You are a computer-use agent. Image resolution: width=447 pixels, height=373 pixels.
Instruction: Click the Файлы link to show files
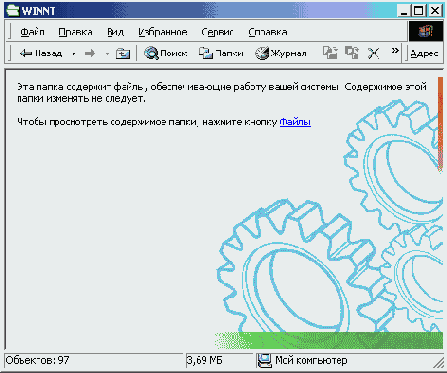click(295, 122)
